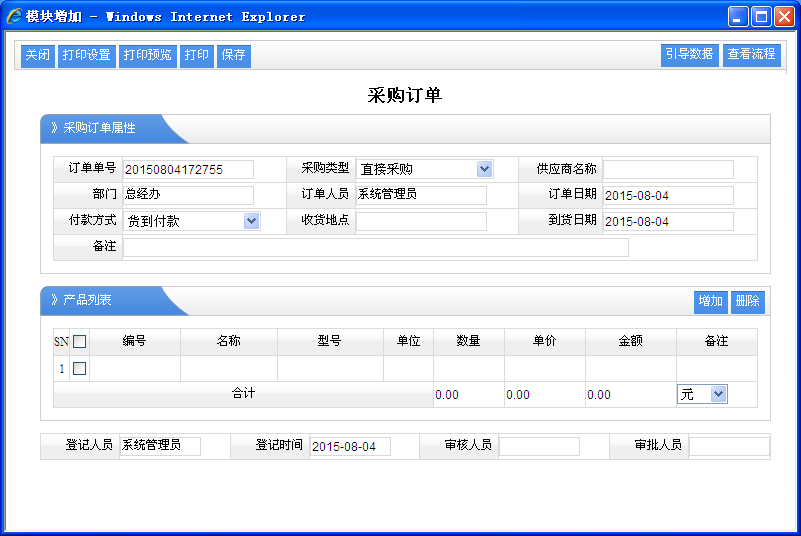The height and width of the screenshot is (536, 801).
Task: Add a product row with 增加
Action: 711,301
